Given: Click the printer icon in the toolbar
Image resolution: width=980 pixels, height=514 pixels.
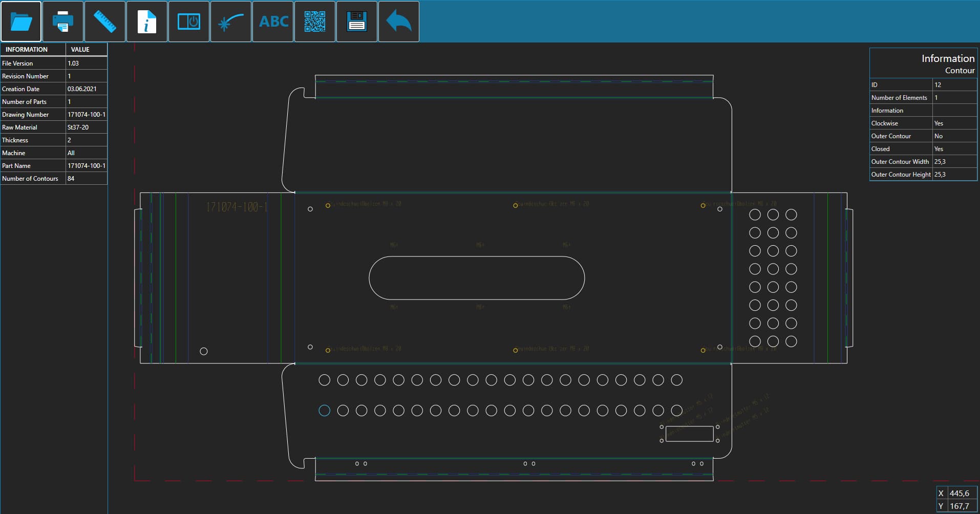Looking at the screenshot, I should pos(63,22).
